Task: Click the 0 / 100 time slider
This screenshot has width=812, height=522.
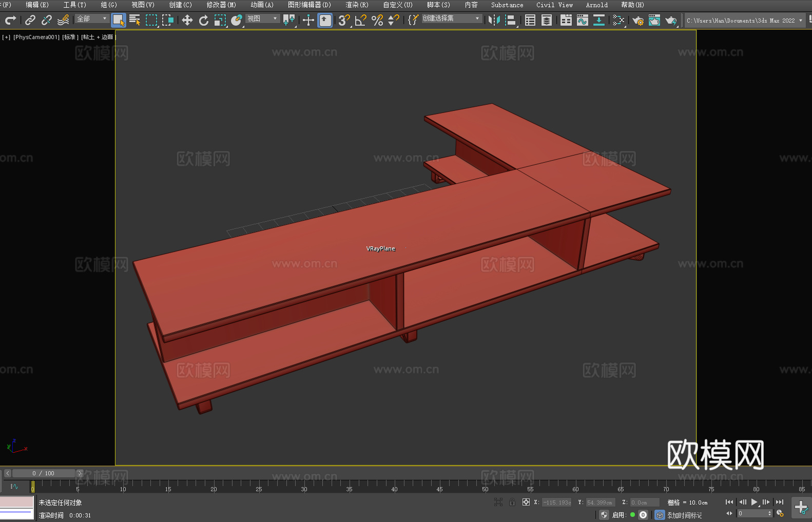Action: coord(44,473)
